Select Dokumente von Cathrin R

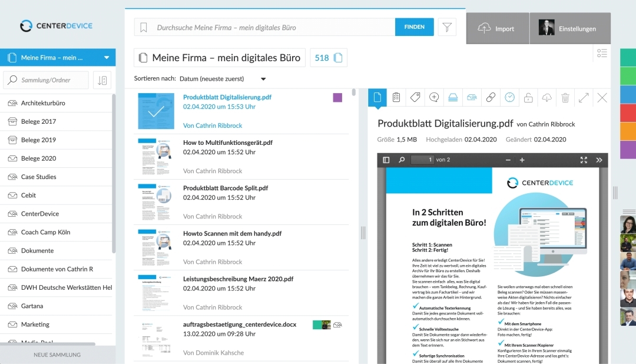point(56,269)
